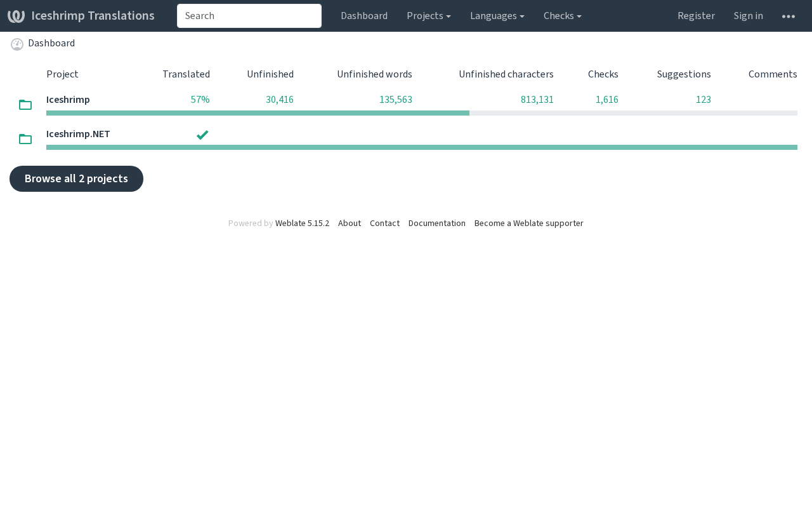Go to Dashboard in the navbar
812x508 pixels.
click(x=363, y=16)
